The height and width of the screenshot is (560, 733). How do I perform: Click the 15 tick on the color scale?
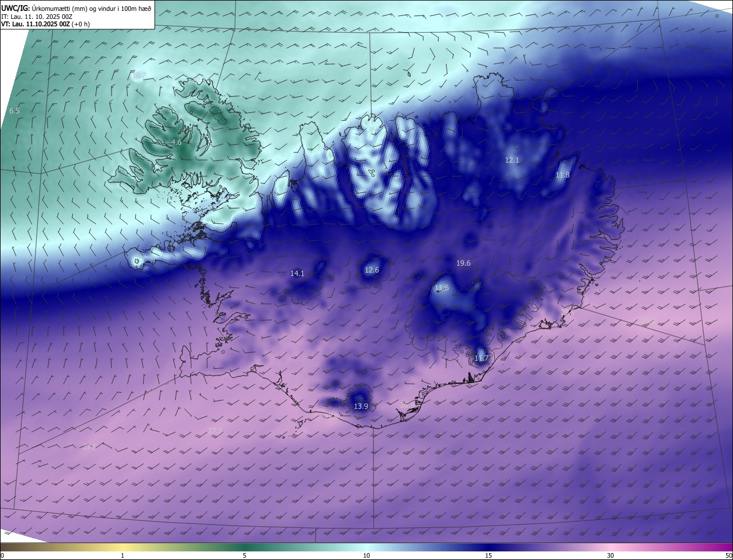click(488, 555)
